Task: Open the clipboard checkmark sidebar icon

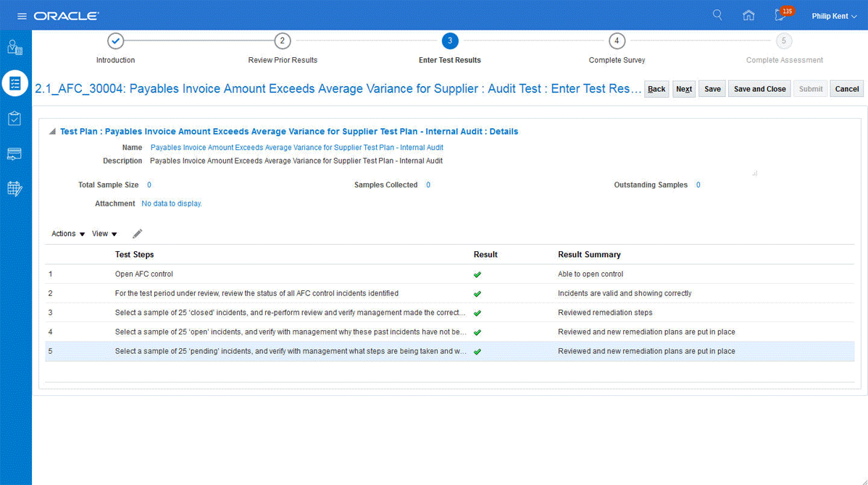Action: click(x=15, y=118)
